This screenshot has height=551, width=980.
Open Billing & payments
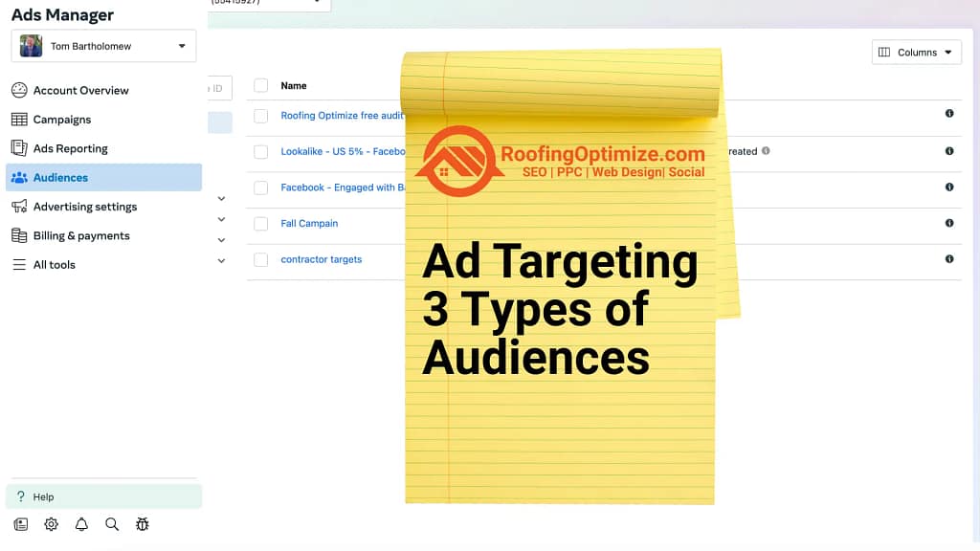(79, 235)
